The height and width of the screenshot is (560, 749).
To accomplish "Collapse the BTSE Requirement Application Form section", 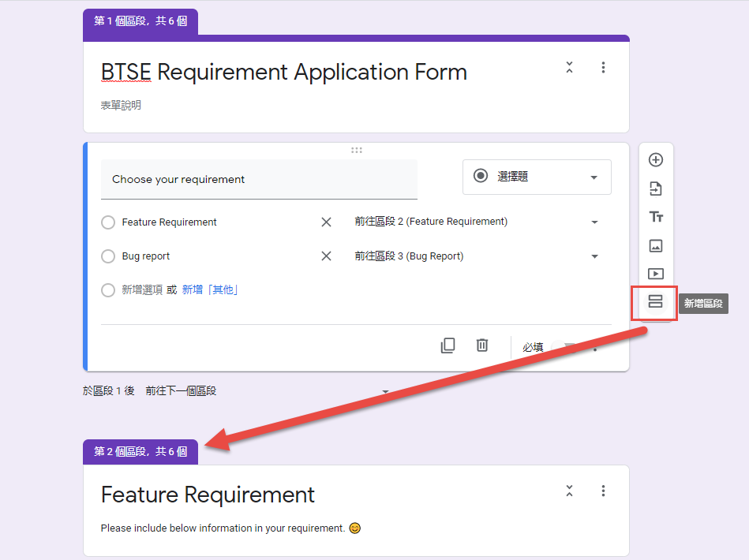I will coord(569,67).
